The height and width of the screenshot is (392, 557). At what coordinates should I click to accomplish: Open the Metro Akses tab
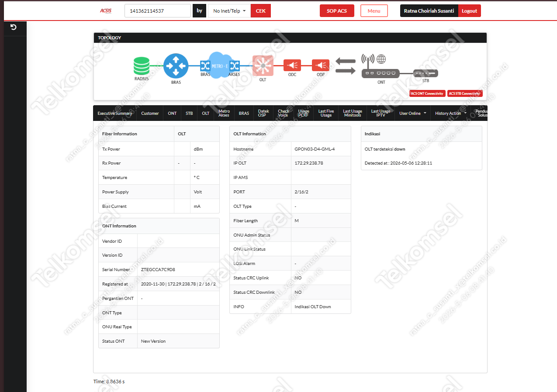point(224,113)
